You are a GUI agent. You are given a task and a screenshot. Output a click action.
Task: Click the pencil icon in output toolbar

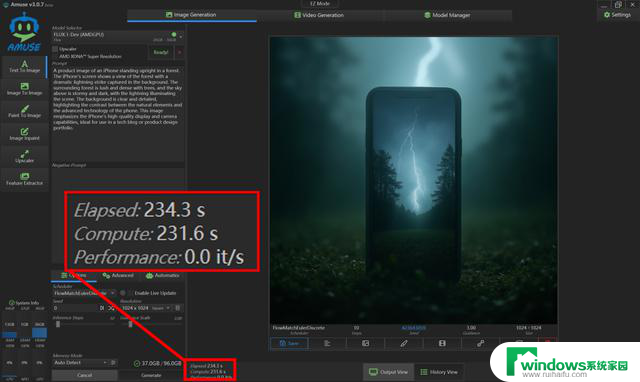coord(404,344)
